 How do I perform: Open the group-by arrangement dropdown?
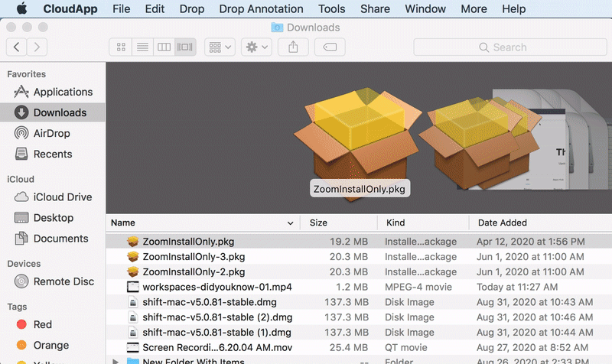pyautogui.click(x=220, y=47)
